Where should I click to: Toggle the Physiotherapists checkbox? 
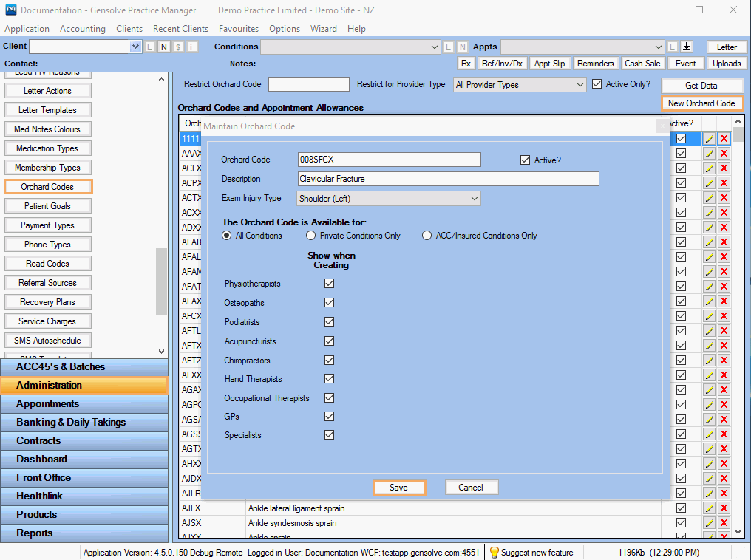(329, 284)
